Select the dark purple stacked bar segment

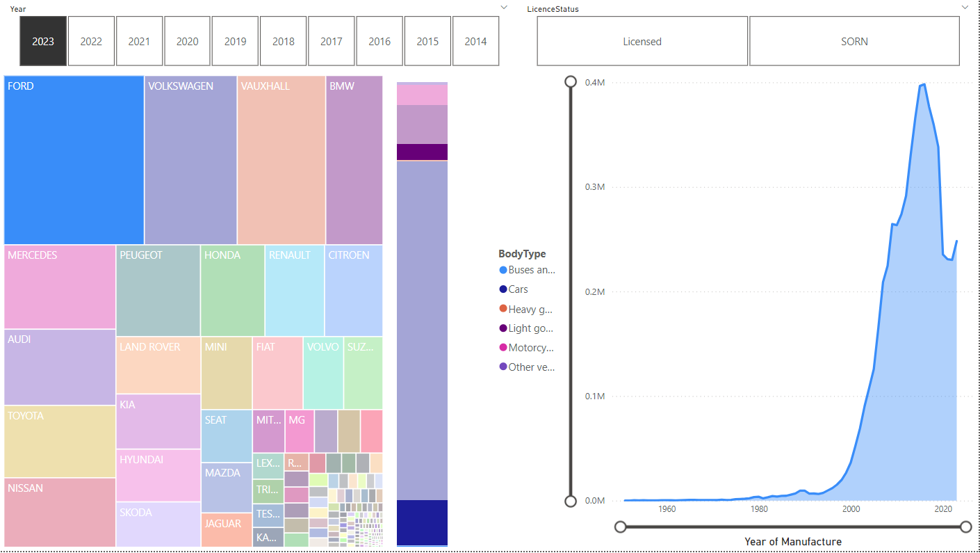[422, 152]
